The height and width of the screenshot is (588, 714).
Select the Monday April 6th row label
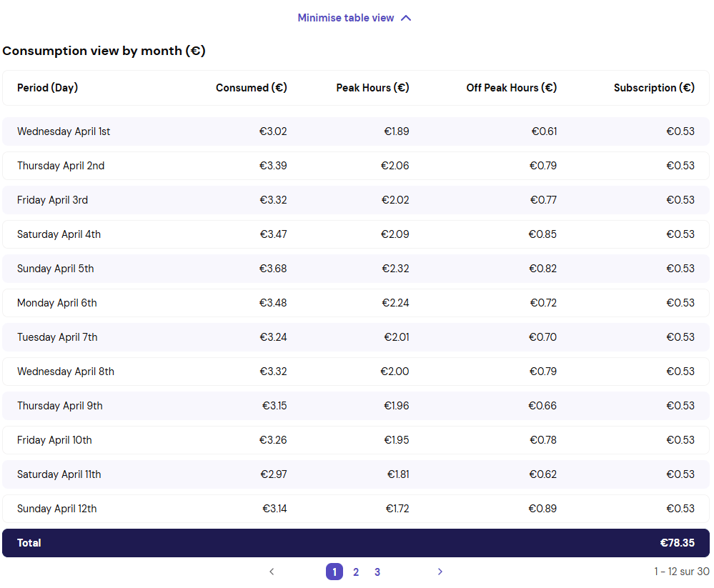(x=57, y=303)
